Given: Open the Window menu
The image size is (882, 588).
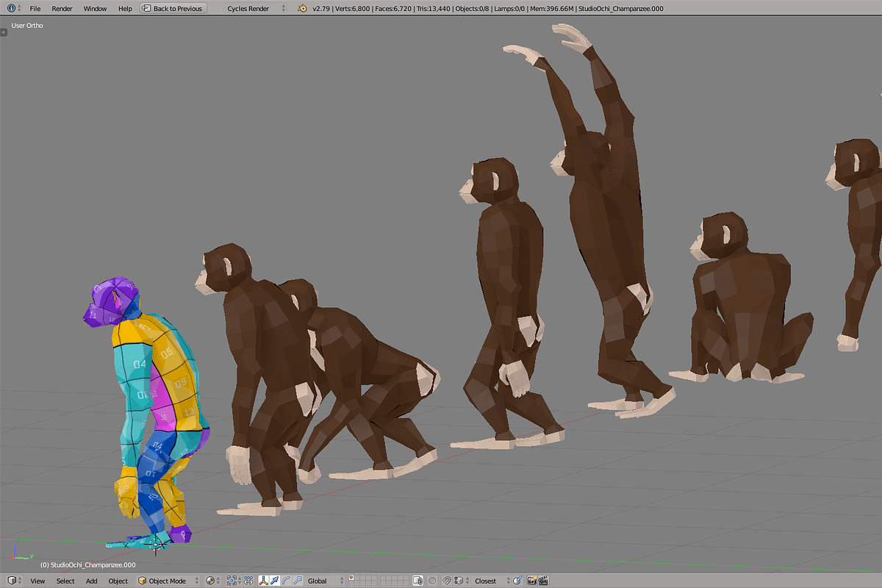Looking at the screenshot, I should [95, 8].
